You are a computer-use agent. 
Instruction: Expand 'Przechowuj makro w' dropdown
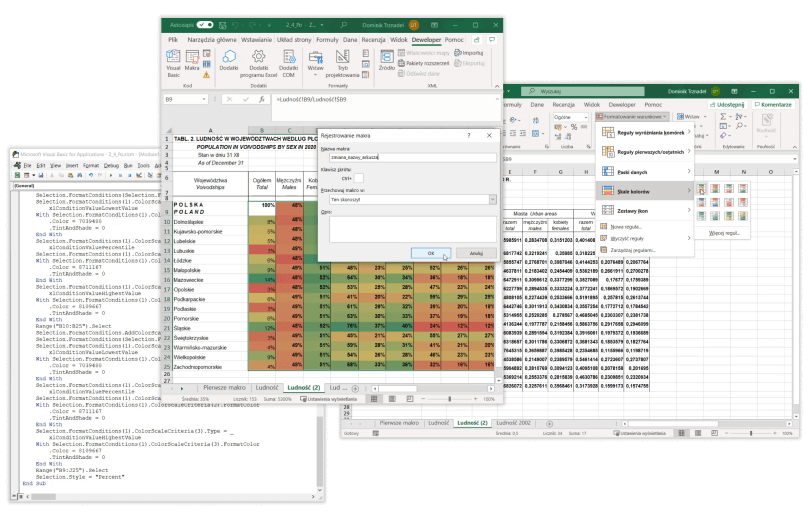tap(492, 199)
